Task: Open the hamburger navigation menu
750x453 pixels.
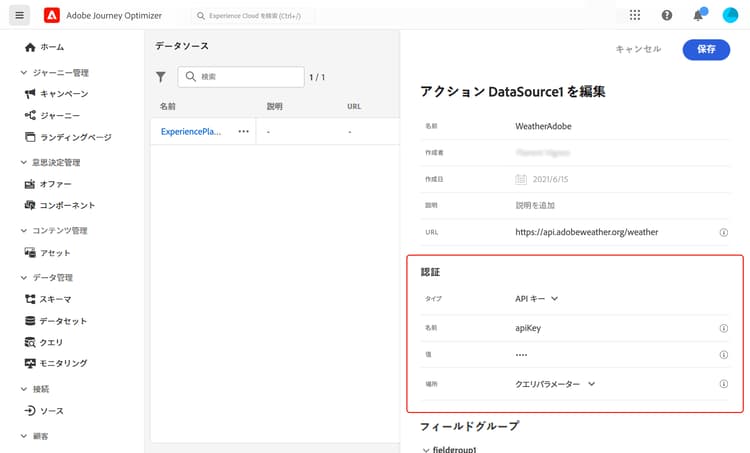Action: coord(19,15)
